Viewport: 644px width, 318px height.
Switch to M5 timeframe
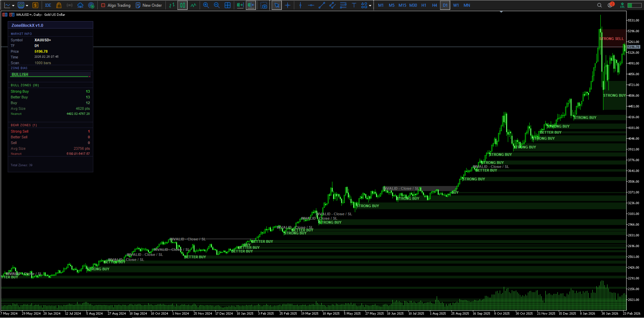click(x=391, y=5)
